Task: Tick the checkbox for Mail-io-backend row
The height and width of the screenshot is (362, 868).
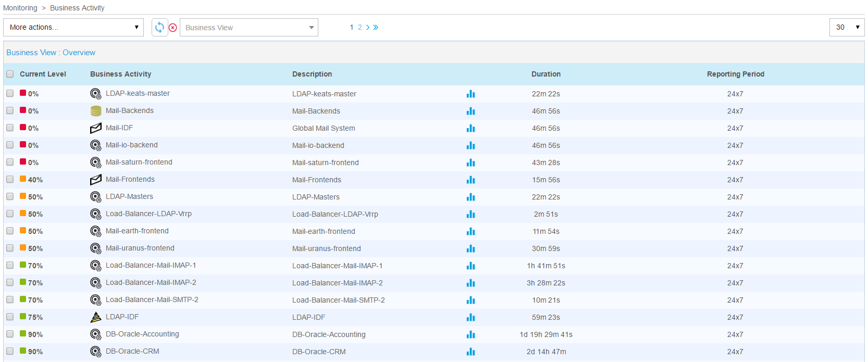Action: (10, 145)
